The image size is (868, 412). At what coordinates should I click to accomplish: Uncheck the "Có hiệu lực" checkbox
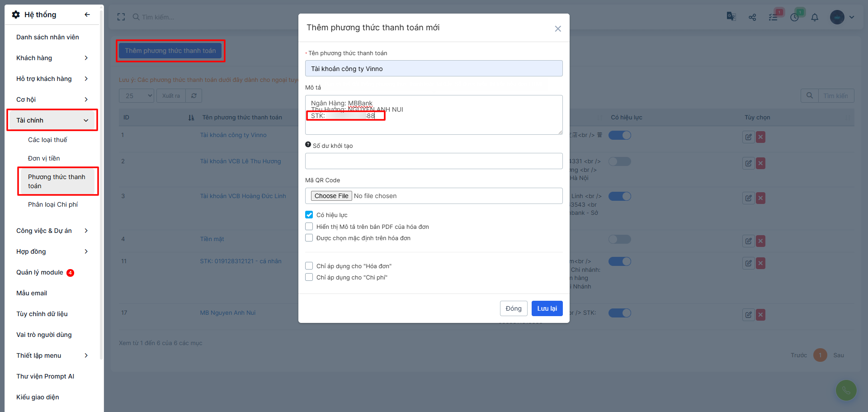pyautogui.click(x=309, y=215)
